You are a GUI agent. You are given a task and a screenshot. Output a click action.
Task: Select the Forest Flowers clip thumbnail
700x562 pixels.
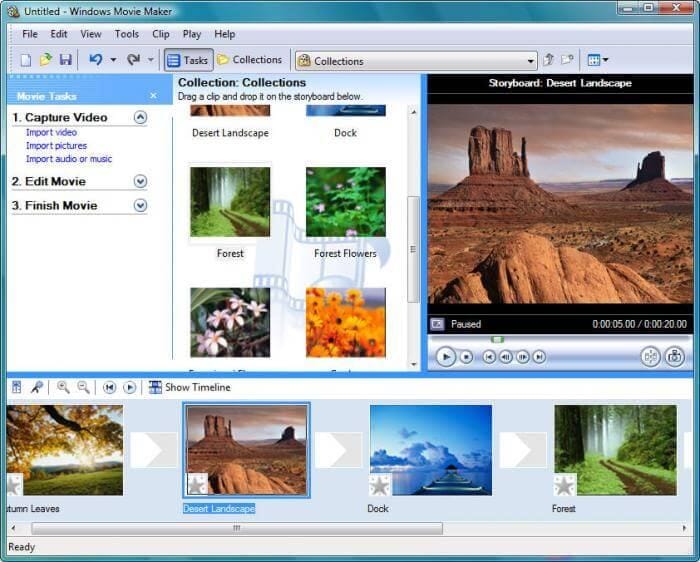click(346, 202)
